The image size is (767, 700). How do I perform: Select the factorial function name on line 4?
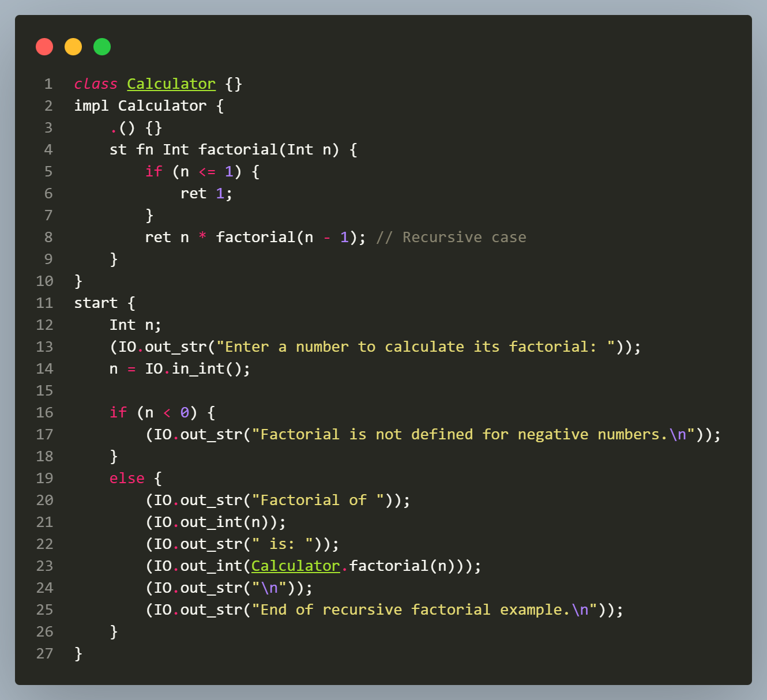tap(237, 149)
